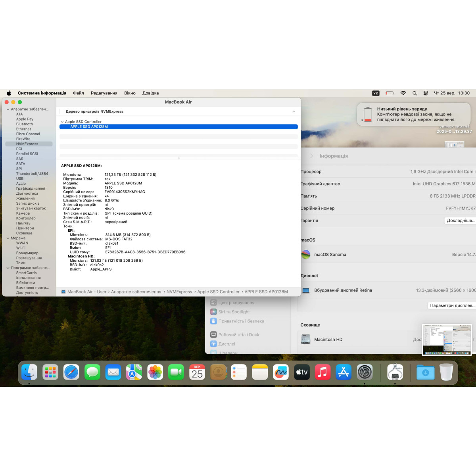Open Messages app in the dock

(x=92, y=372)
